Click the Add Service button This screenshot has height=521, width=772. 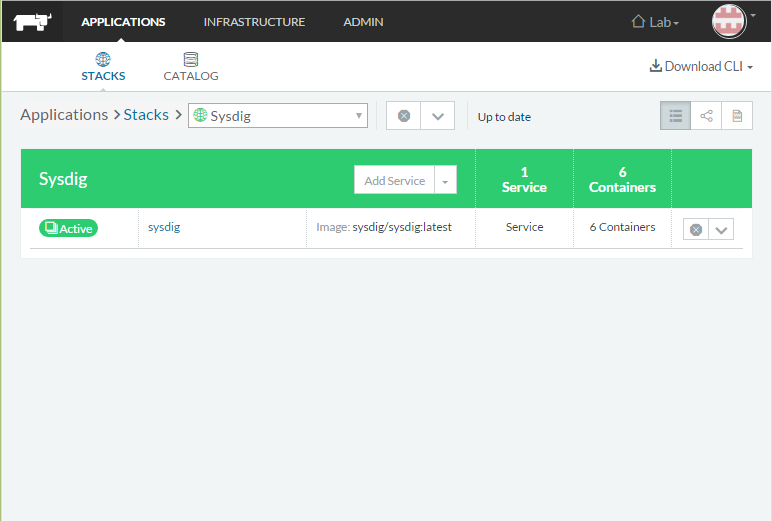(x=394, y=181)
